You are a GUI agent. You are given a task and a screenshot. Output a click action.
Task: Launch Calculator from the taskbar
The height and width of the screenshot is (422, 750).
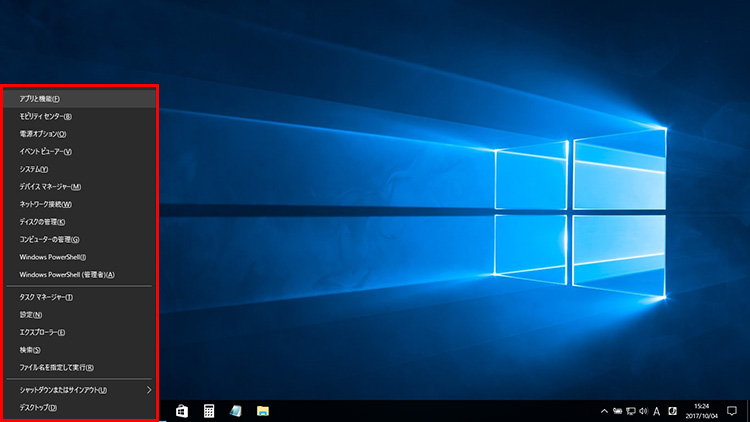(x=209, y=411)
